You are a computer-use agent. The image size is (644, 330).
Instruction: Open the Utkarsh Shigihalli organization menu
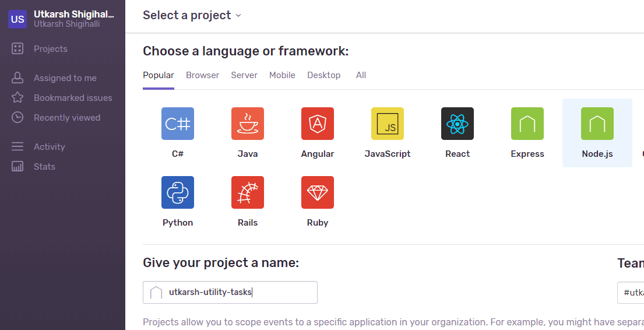[x=62, y=19]
